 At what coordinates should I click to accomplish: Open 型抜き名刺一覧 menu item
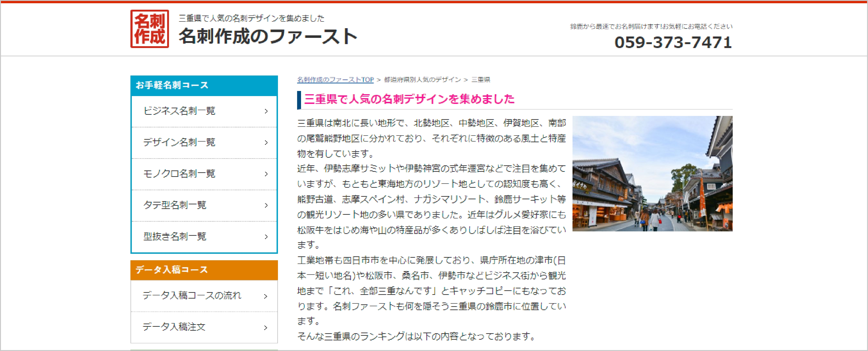pyautogui.click(x=204, y=237)
